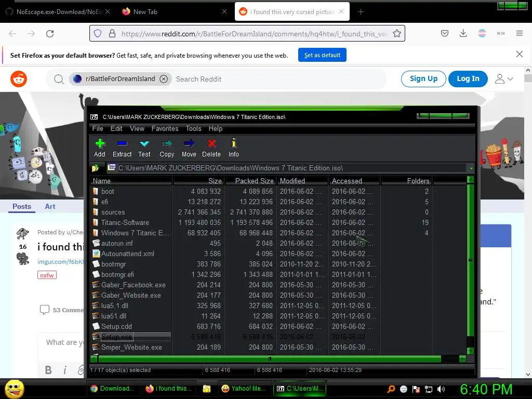Open the Edit menu in 7-Zip

point(116,129)
